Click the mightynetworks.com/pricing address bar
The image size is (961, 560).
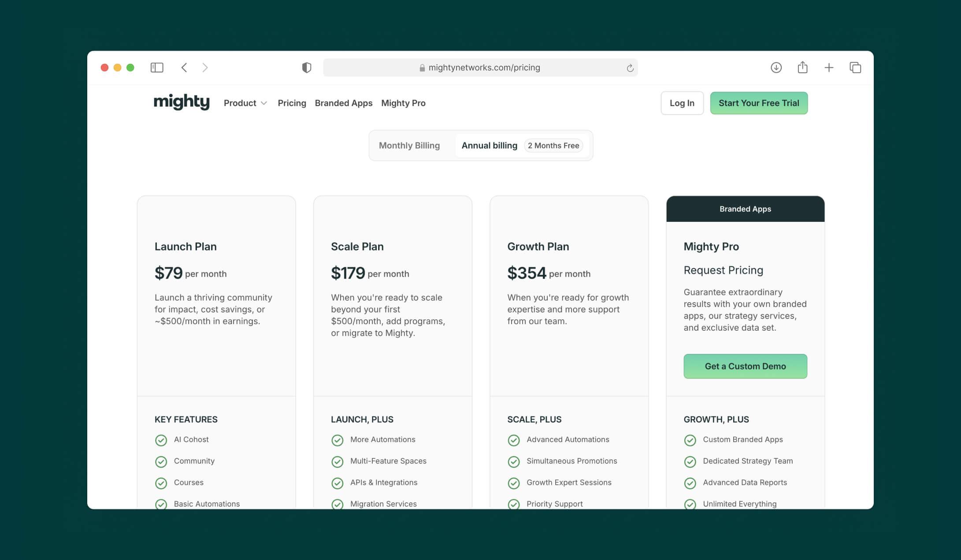484,67
